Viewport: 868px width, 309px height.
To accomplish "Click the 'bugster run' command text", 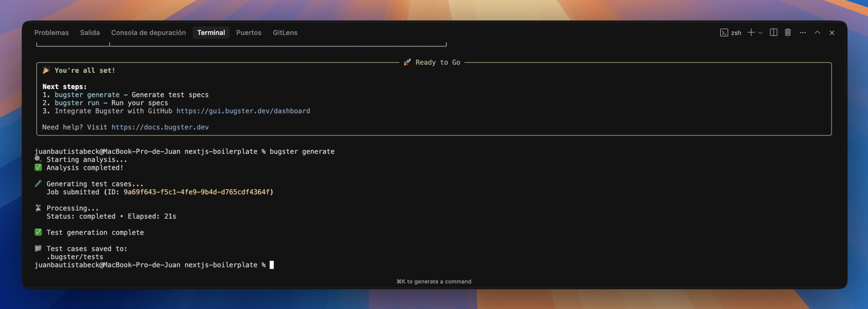I will pos(77,103).
